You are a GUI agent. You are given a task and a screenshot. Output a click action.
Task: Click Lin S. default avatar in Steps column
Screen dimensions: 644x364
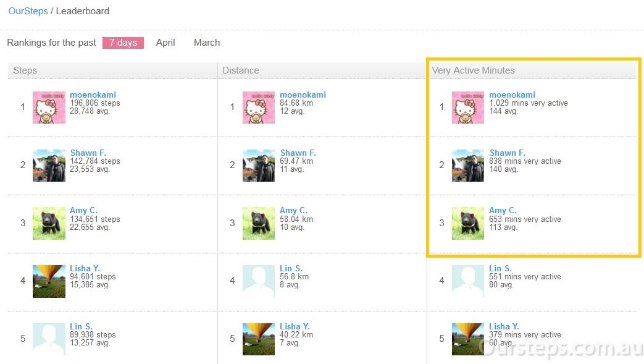point(49,339)
